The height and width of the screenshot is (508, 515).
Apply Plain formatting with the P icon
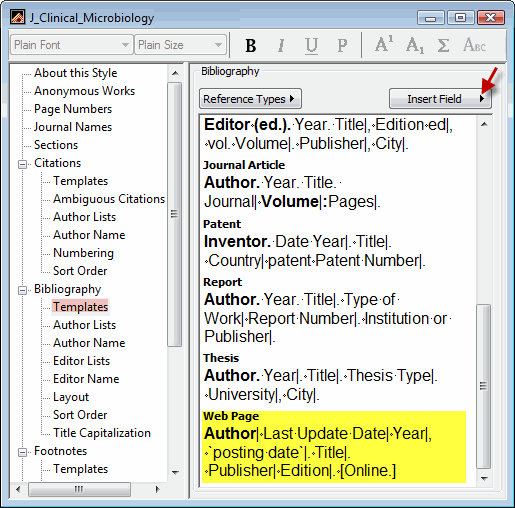click(x=342, y=45)
